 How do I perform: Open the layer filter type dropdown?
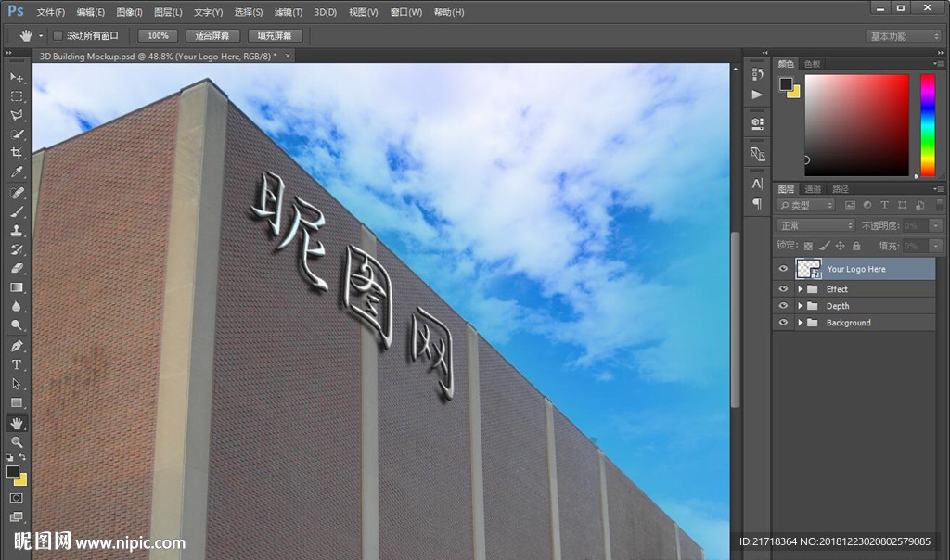pyautogui.click(x=806, y=205)
